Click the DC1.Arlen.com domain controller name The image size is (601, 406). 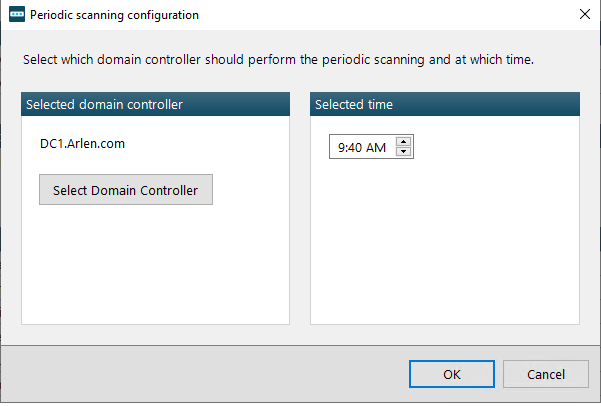82,143
